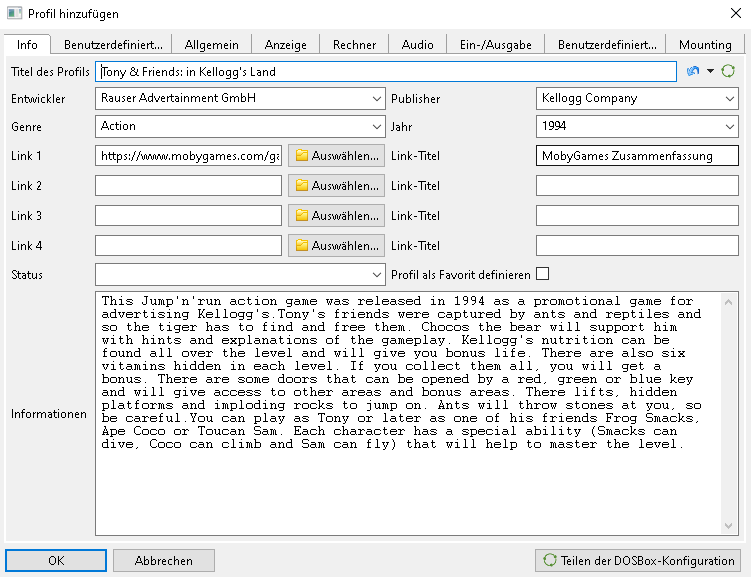The width and height of the screenshot is (751, 577).
Task: Click the folder icon for Link 1
Action: click(300, 156)
